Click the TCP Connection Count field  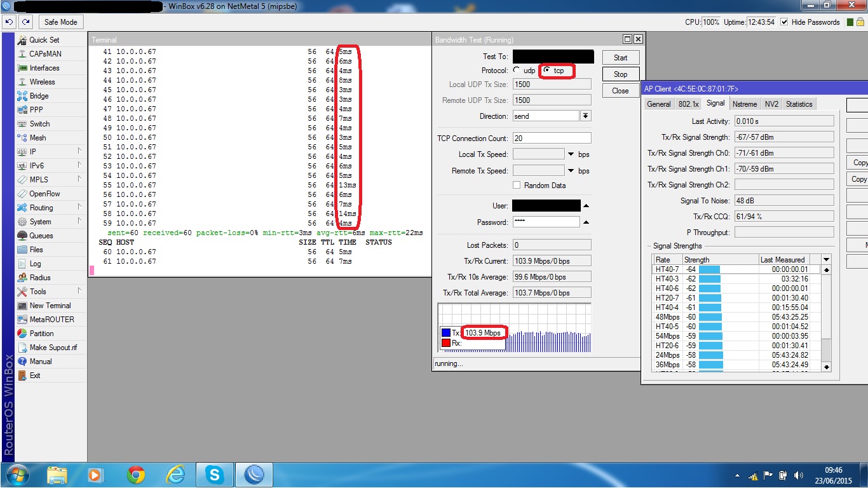552,138
